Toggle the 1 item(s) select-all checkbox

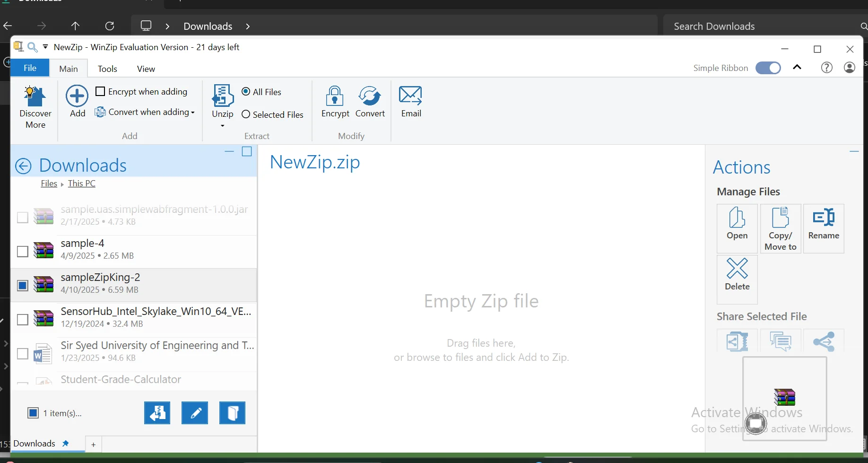(x=33, y=413)
